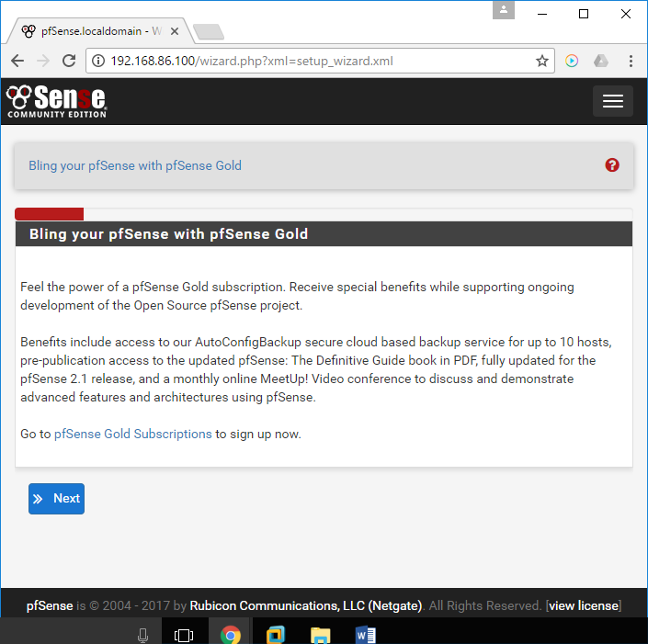
Task: Click the Google Drive extension icon
Action: (600, 62)
